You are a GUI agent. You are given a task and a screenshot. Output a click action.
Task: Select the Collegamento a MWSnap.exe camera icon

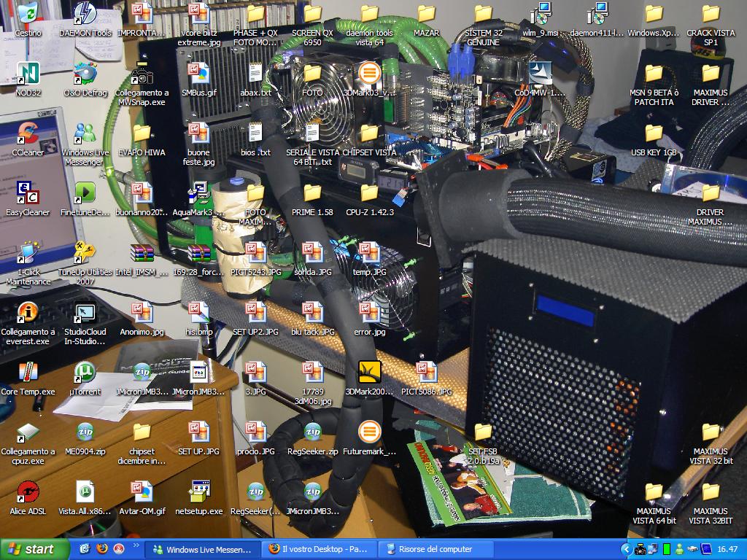[142, 73]
